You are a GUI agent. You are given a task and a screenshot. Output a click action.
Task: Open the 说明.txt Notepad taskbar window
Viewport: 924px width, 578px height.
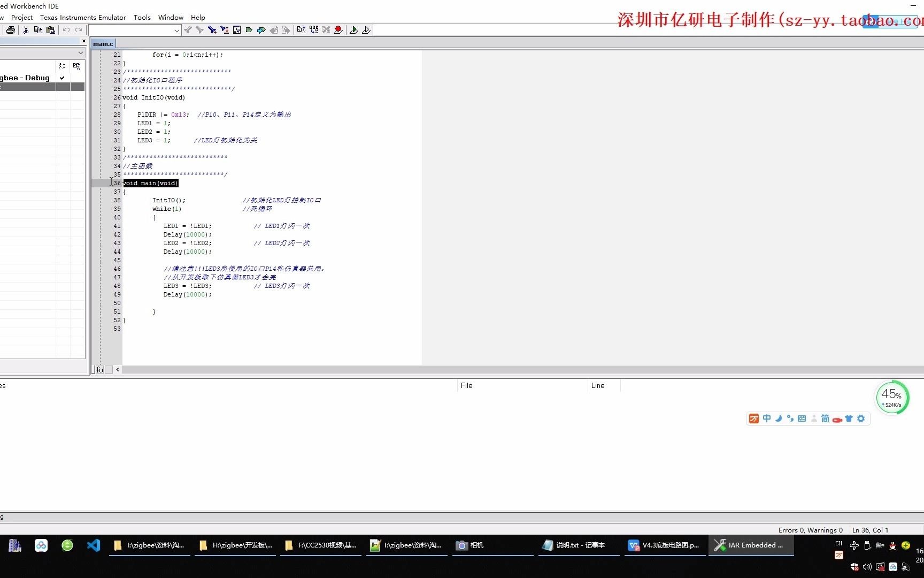coord(579,545)
